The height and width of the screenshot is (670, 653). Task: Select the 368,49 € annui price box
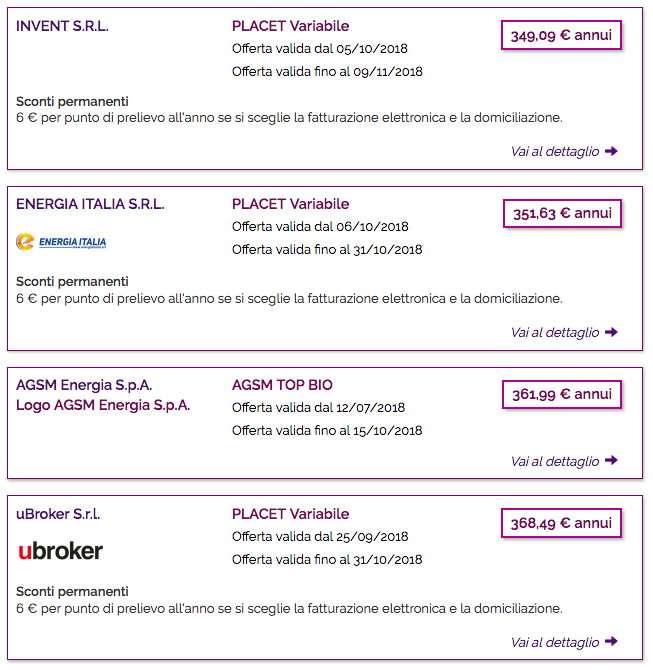pyautogui.click(x=562, y=523)
